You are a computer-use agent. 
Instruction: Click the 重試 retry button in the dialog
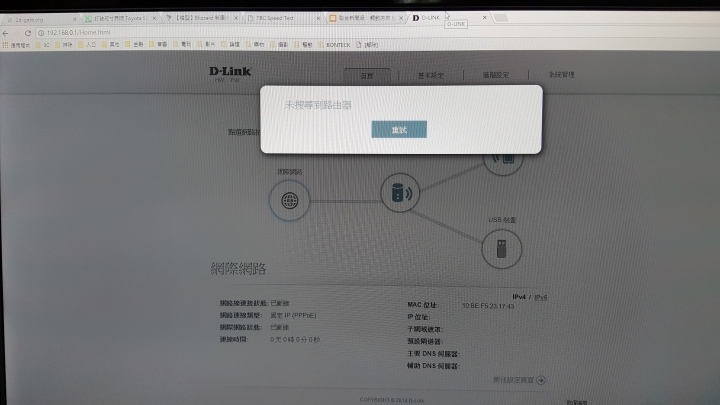pyautogui.click(x=399, y=129)
